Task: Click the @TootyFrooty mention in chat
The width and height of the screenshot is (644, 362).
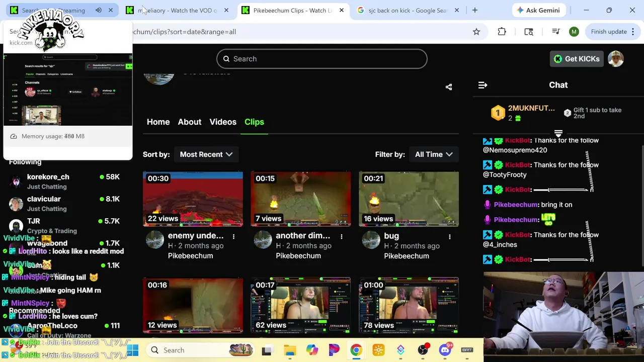Action: coord(505,174)
